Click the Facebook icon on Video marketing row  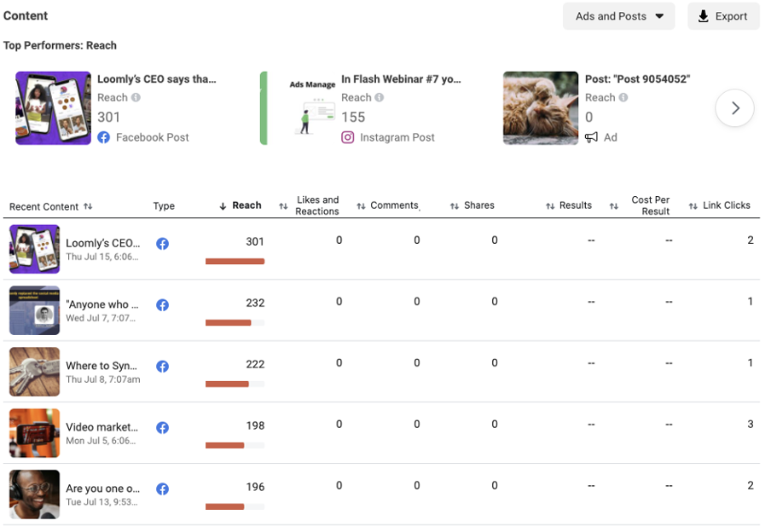(x=162, y=427)
